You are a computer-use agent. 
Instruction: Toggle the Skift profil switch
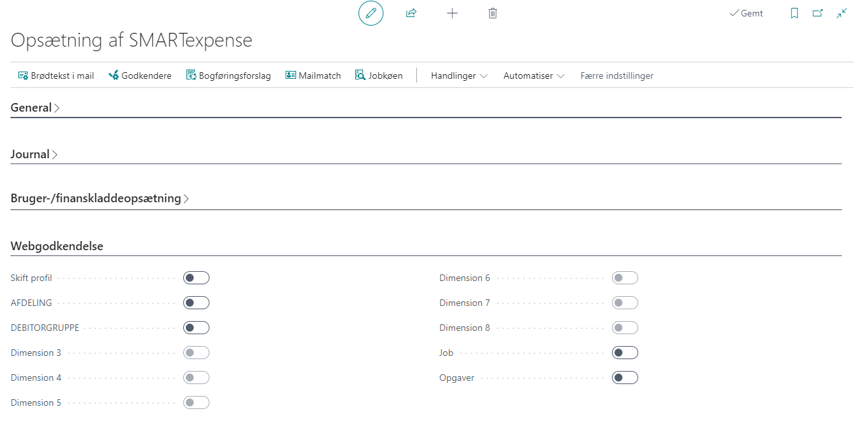coord(196,278)
